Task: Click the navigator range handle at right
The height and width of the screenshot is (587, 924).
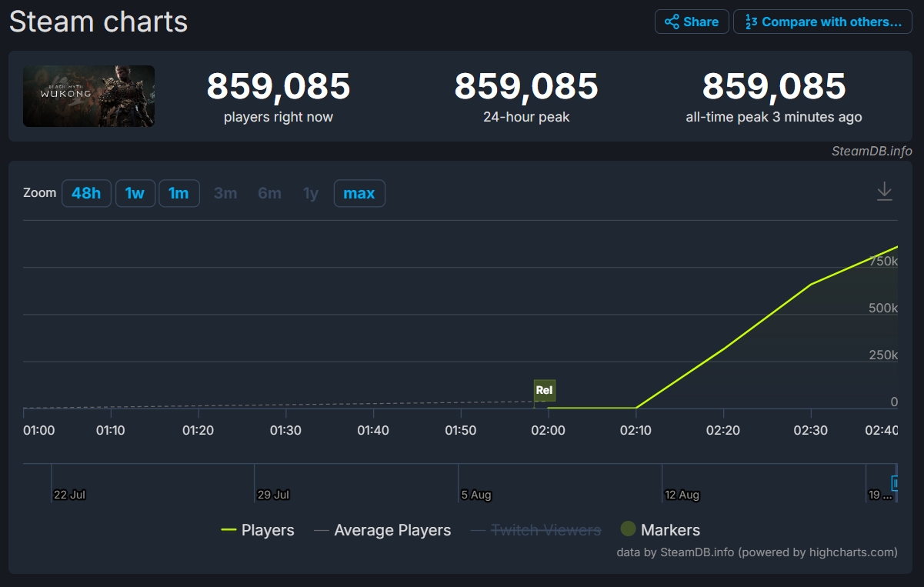Action: click(x=896, y=483)
